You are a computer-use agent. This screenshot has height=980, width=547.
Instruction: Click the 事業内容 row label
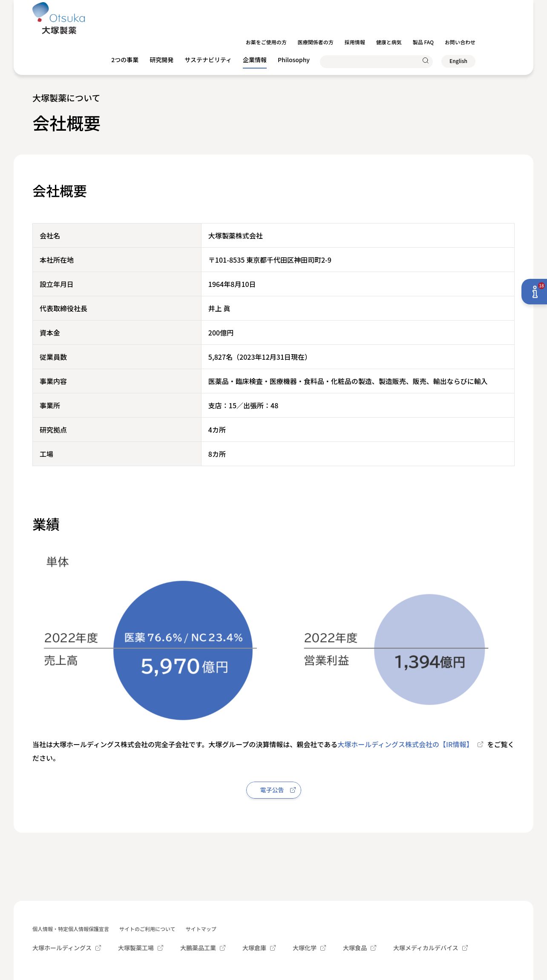pyautogui.click(x=53, y=381)
